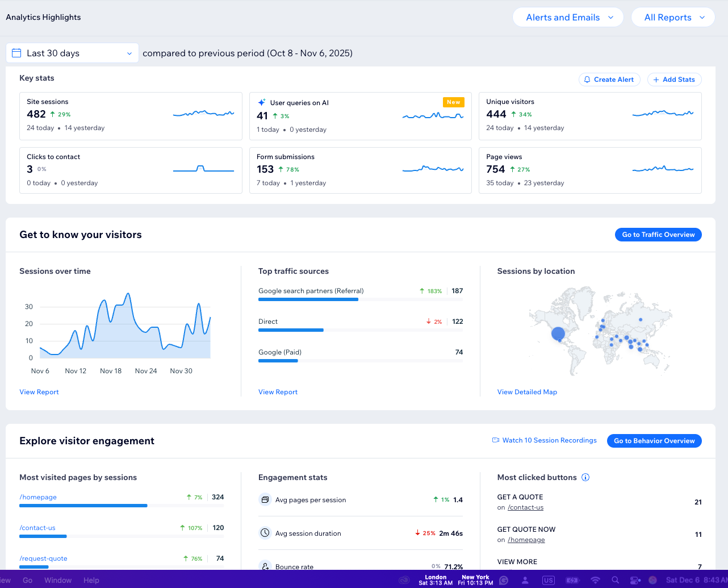Click the video camera icon for Session Recordings
728x588 pixels.
coord(496,440)
